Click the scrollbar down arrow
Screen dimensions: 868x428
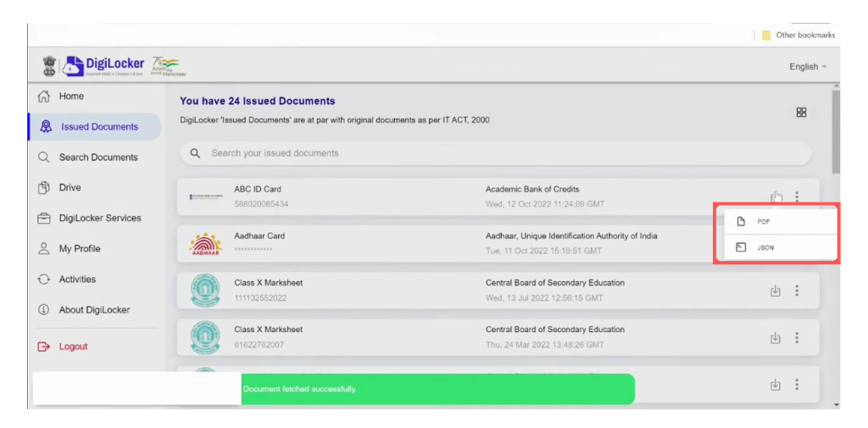(x=836, y=405)
